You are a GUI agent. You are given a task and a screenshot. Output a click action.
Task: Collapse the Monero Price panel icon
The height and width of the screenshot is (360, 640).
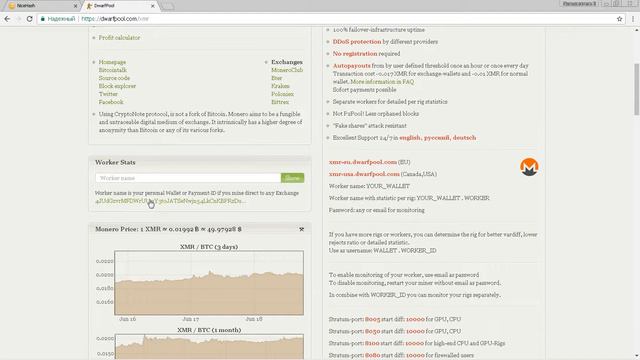pos(302,229)
